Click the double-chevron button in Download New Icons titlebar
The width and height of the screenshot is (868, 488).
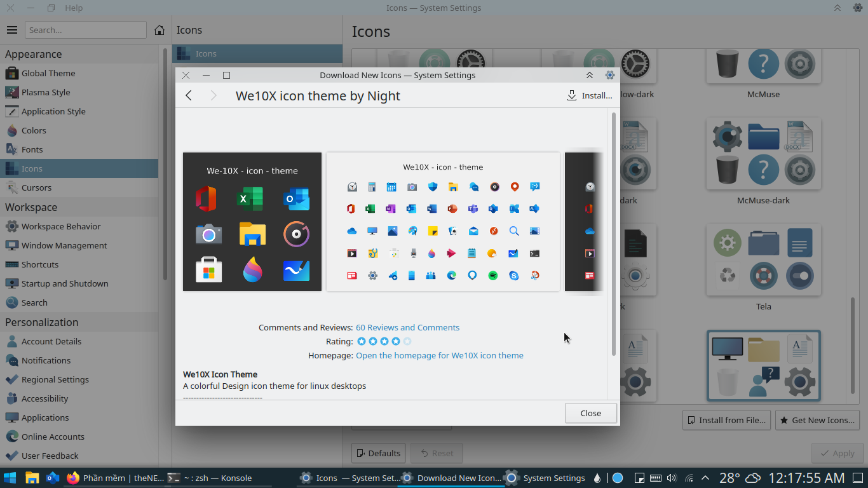tap(590, 75)
